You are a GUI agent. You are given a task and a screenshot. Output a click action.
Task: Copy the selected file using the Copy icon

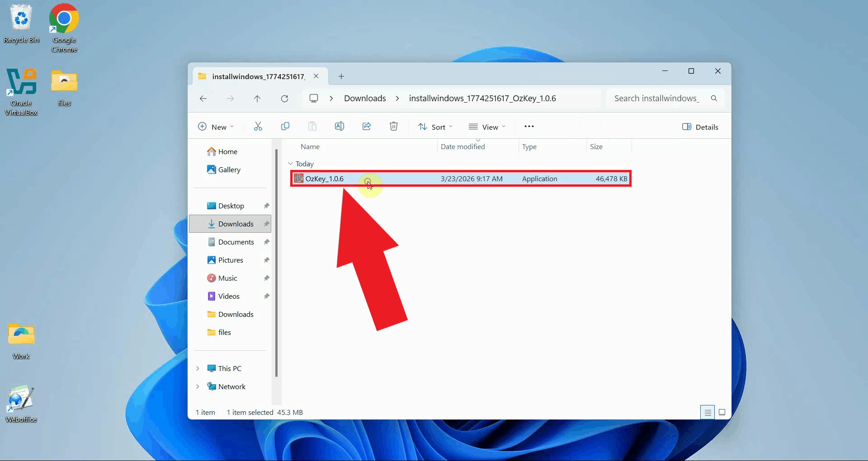285,127
